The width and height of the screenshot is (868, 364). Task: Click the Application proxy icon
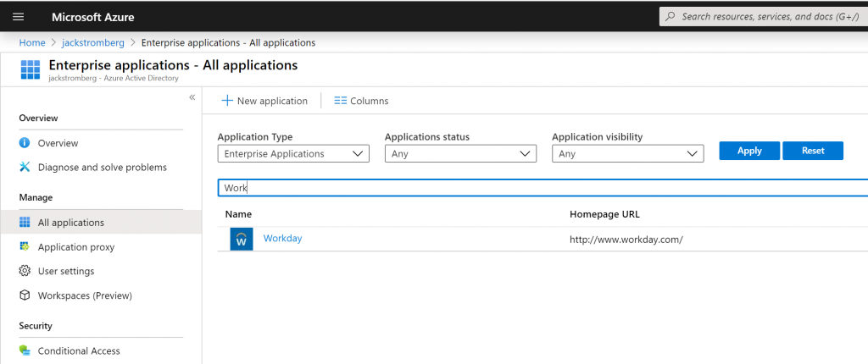coord(25,247)
